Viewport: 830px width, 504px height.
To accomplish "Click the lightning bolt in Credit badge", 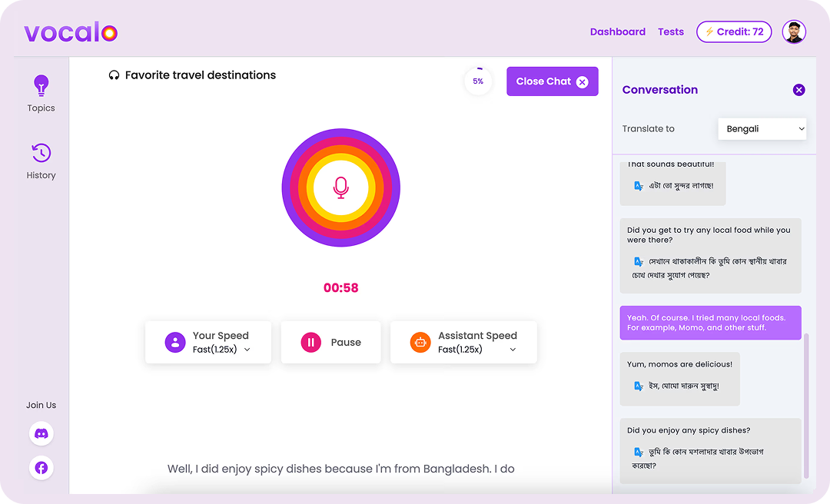I will (x=709, y=31).
